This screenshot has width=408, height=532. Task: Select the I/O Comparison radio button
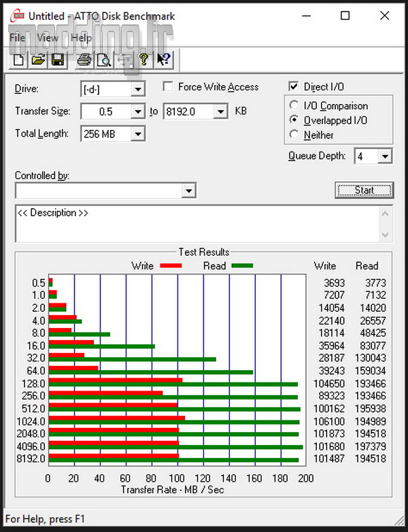click(294, 105)
